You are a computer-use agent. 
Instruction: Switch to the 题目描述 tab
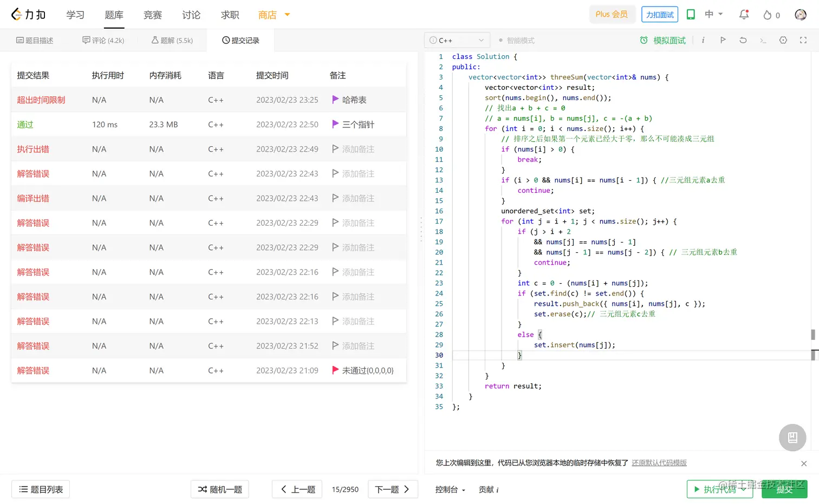click(35, 40)
